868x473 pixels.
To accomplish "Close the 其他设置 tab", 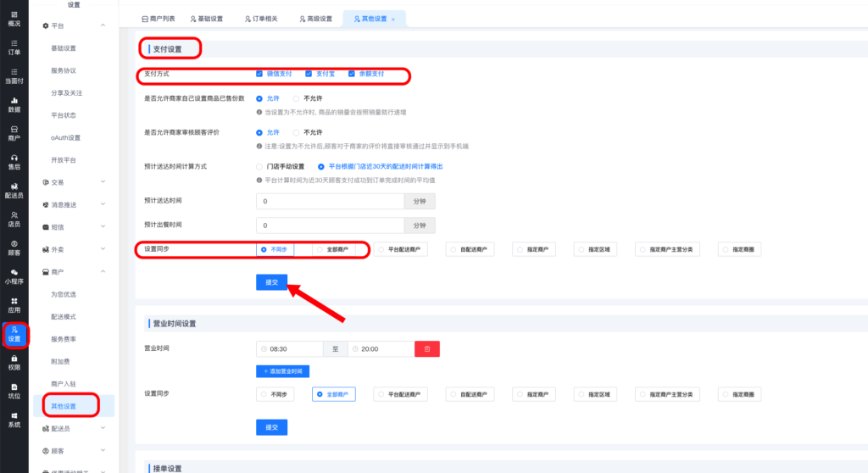I will tap(392, 19).
